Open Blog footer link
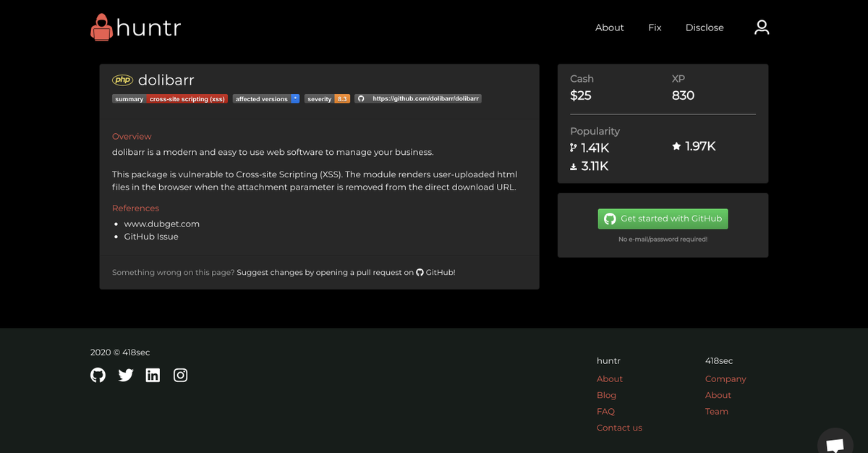This screenshot has height=453, width=868. pyautogui.click(x=606, y=395)
